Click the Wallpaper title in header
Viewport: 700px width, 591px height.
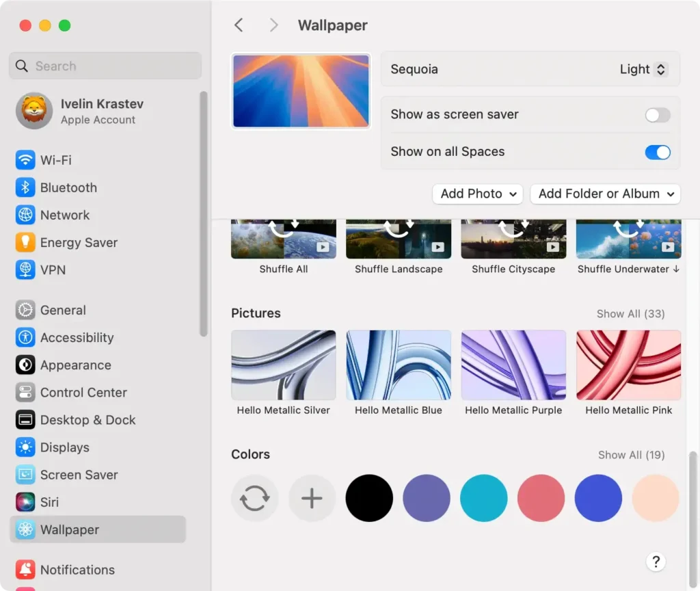[x=333, y=25]
